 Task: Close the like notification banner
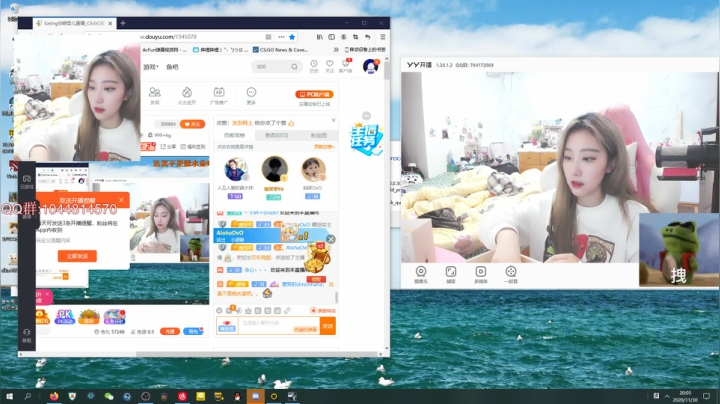click(x=334, y=120)
